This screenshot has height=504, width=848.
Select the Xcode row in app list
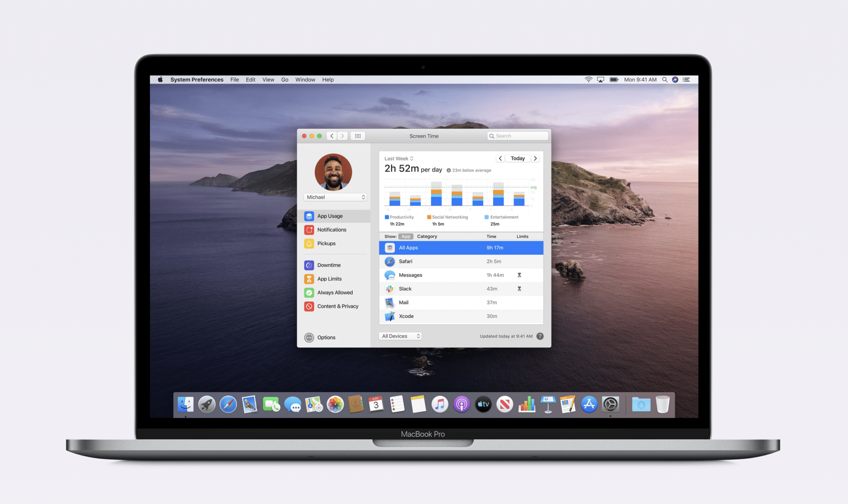(x=461, y=316)
